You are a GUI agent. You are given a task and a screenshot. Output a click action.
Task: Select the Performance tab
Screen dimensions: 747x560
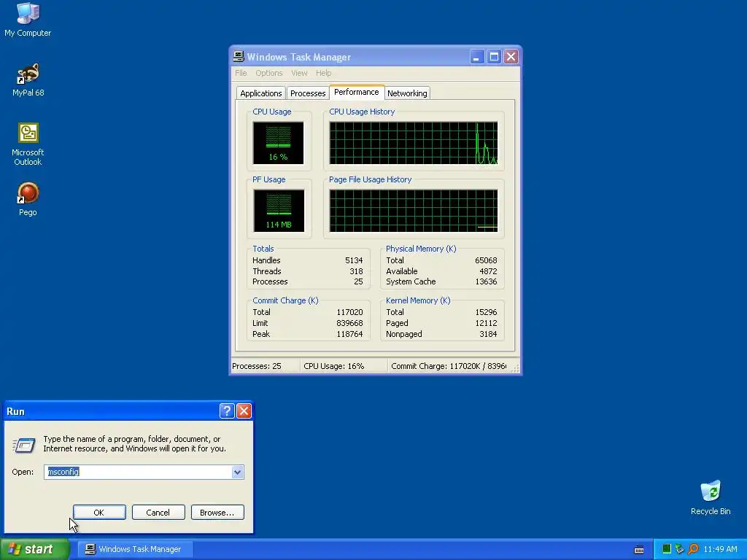click(x=356, y=92)
